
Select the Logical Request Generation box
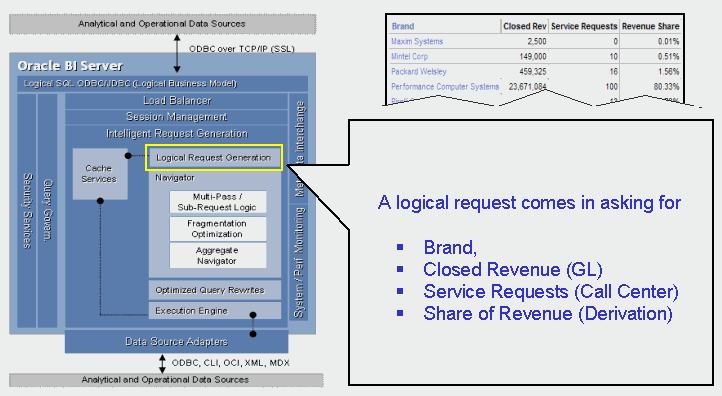(x=214, y=158)
